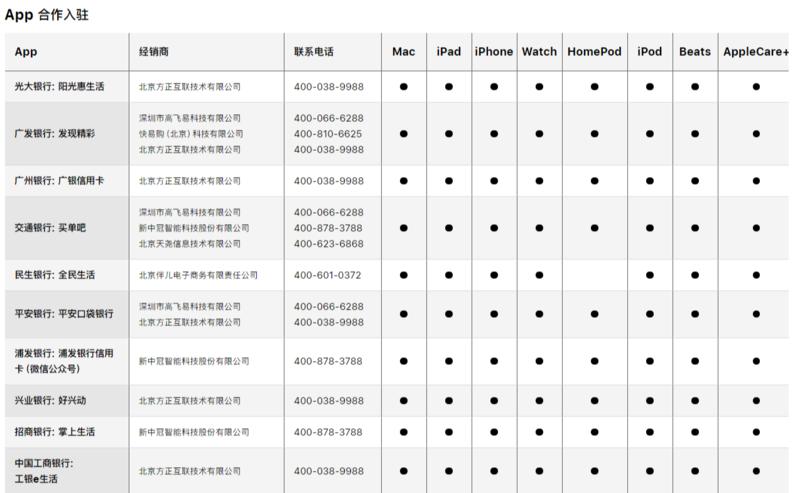This screenshot has height=493, width=800.
Task: Click the iPod dot for 民生银行
Action: pos(649,275)
